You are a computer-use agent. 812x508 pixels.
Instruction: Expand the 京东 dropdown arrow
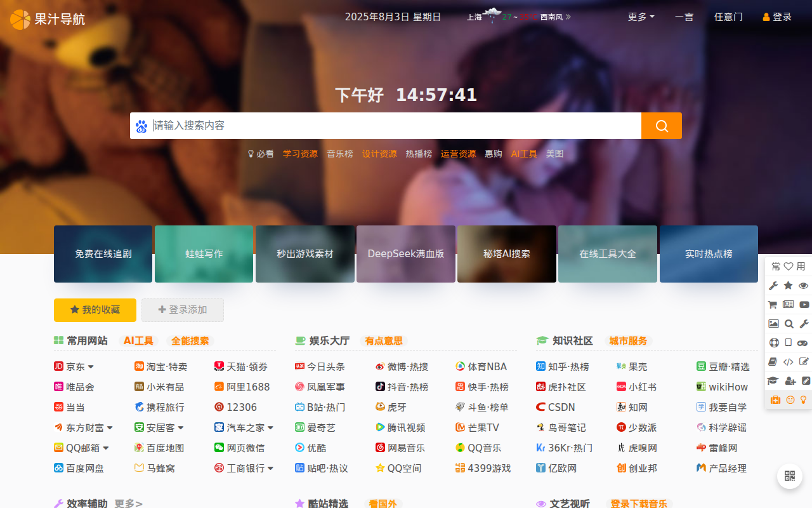(91, 367)
